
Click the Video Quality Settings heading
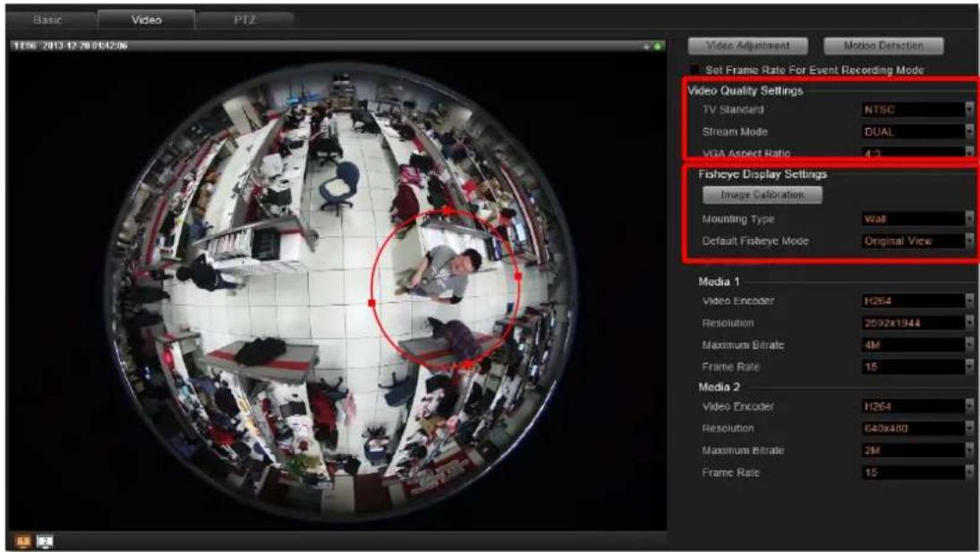745,90
